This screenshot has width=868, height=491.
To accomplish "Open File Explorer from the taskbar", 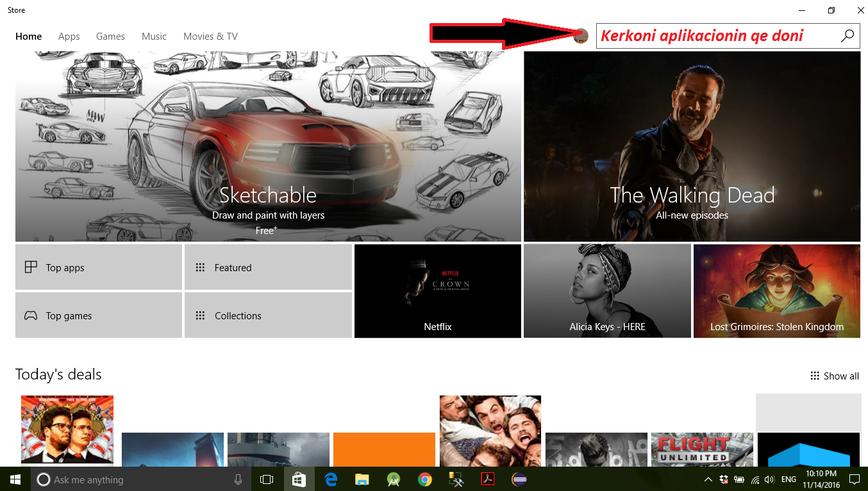I will pos(362,479).
